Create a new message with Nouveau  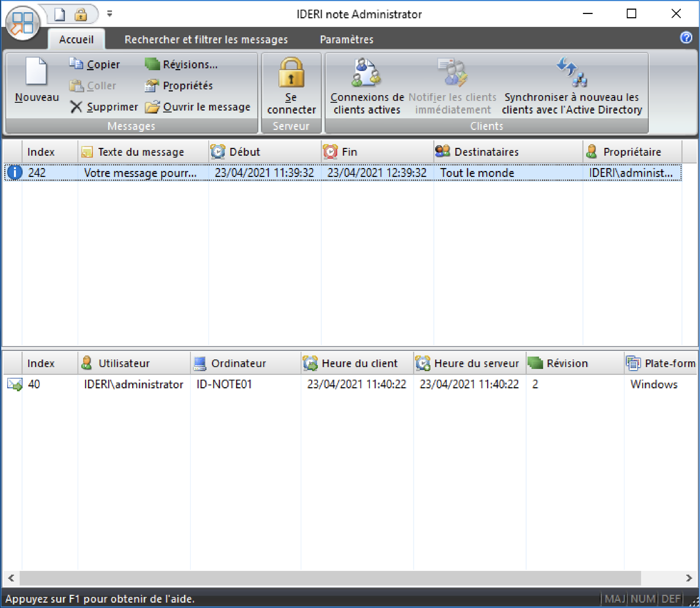(37, 80)
